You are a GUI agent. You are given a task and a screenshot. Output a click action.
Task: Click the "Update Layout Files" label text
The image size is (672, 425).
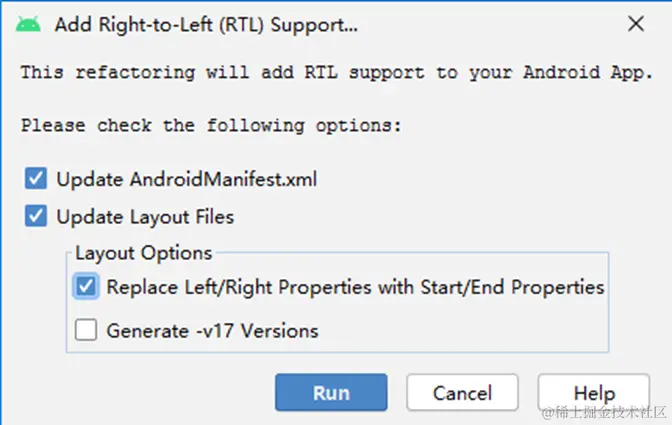click(x=145, y=216)
